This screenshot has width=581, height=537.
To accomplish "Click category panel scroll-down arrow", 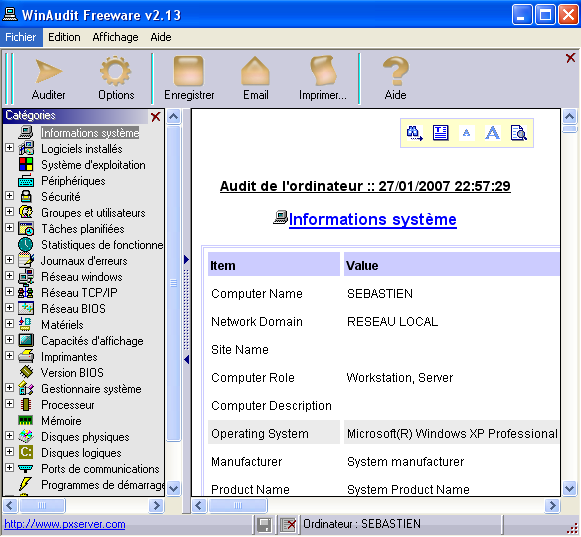I will (x=173, y=488).
